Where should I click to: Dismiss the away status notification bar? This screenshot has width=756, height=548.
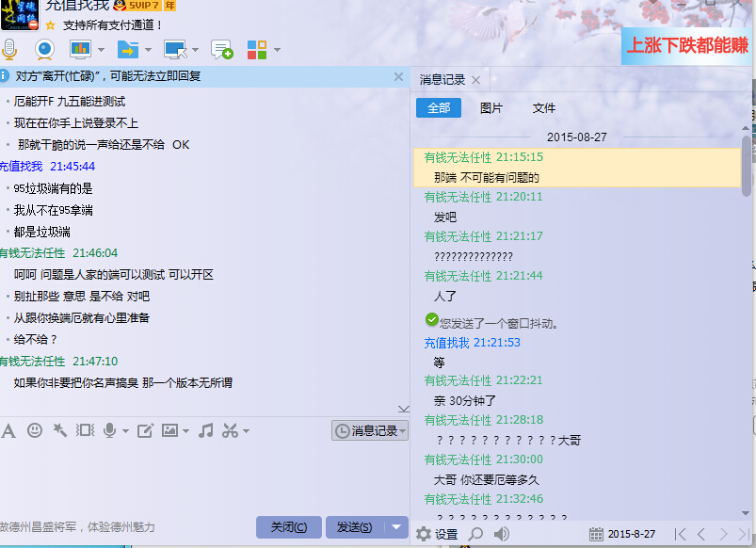point(399,75)
